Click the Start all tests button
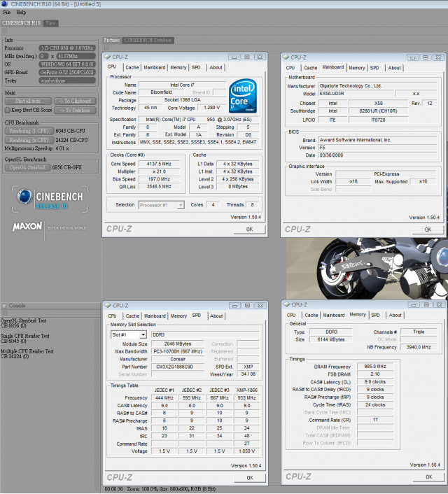The image size is (448, 494). pyautogui.click(x=28, y=101)
